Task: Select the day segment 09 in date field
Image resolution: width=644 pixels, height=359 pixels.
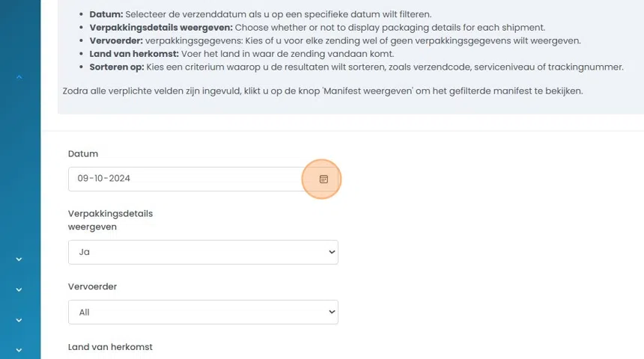Action: click(x=83, y=179)
